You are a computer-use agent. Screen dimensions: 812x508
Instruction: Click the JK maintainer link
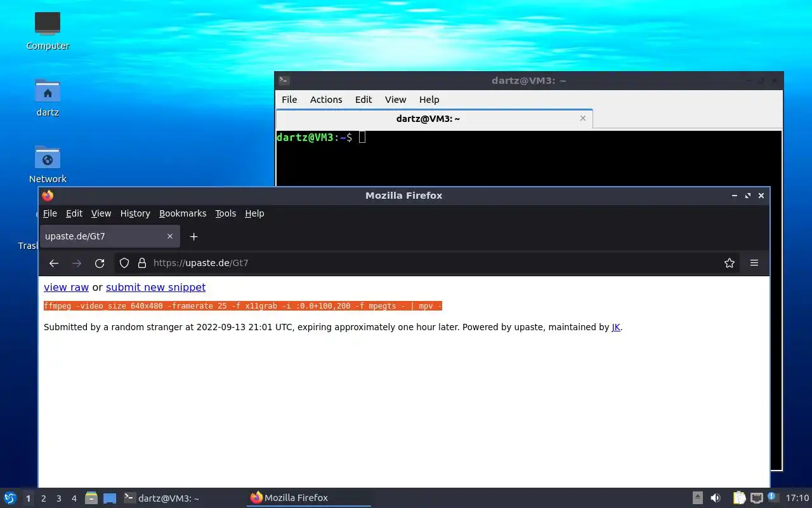coord(616,327)
